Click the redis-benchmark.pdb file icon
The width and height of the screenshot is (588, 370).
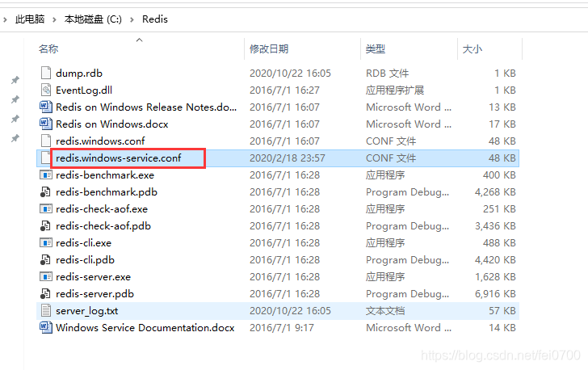click(45, 191)
